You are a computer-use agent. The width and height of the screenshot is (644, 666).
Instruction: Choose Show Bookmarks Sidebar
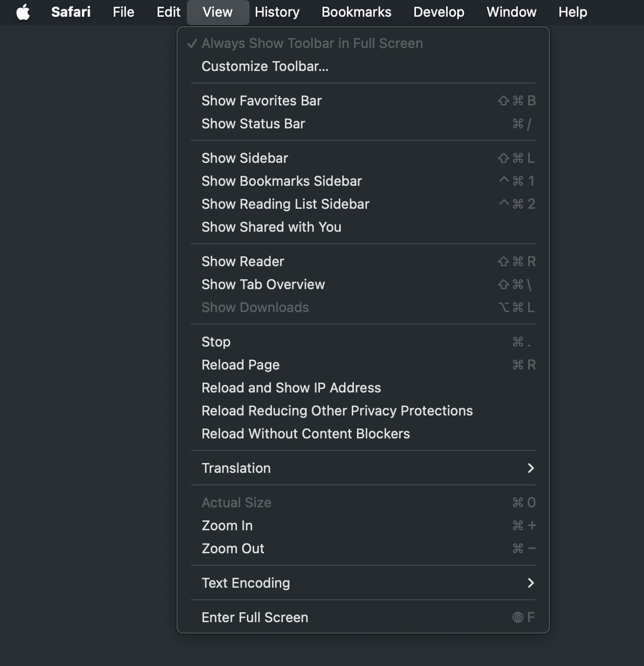coord(363,181)
